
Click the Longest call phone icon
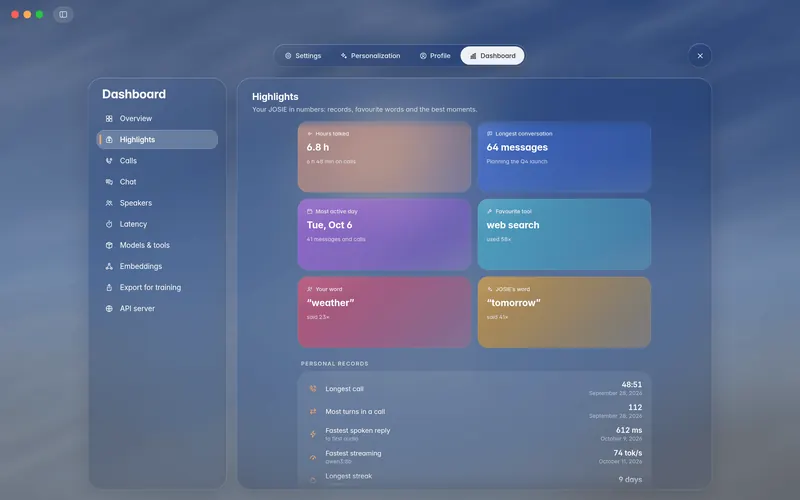313,389
